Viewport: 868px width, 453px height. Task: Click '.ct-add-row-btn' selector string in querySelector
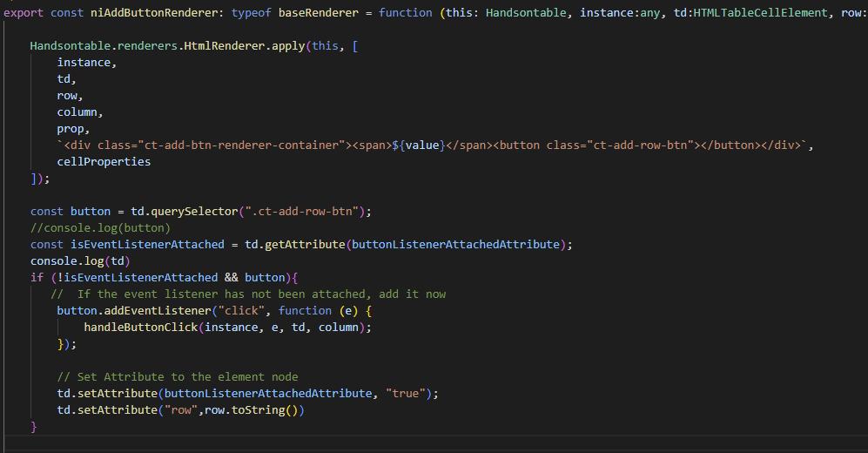tap(302, 212)
